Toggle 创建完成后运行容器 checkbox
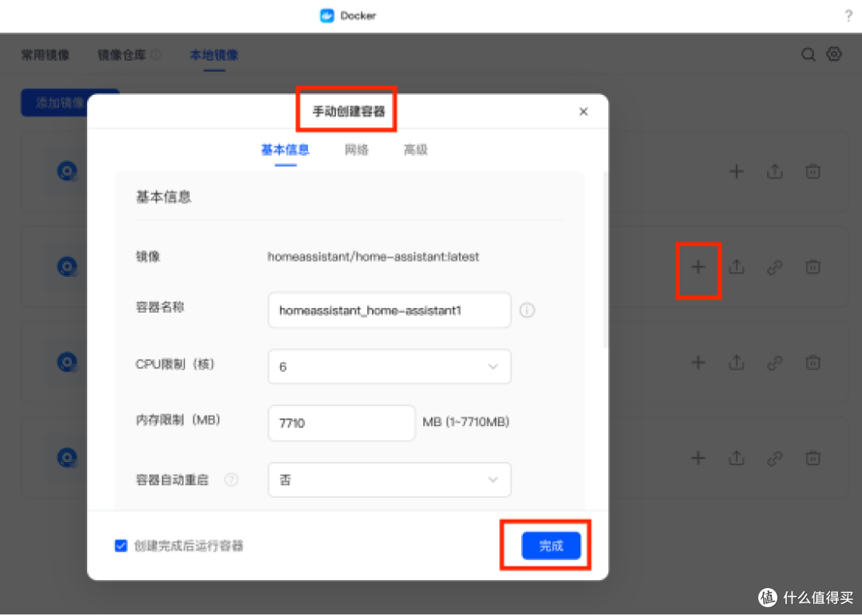This screenshot has height=616, width=862. (x=121, y=546)
